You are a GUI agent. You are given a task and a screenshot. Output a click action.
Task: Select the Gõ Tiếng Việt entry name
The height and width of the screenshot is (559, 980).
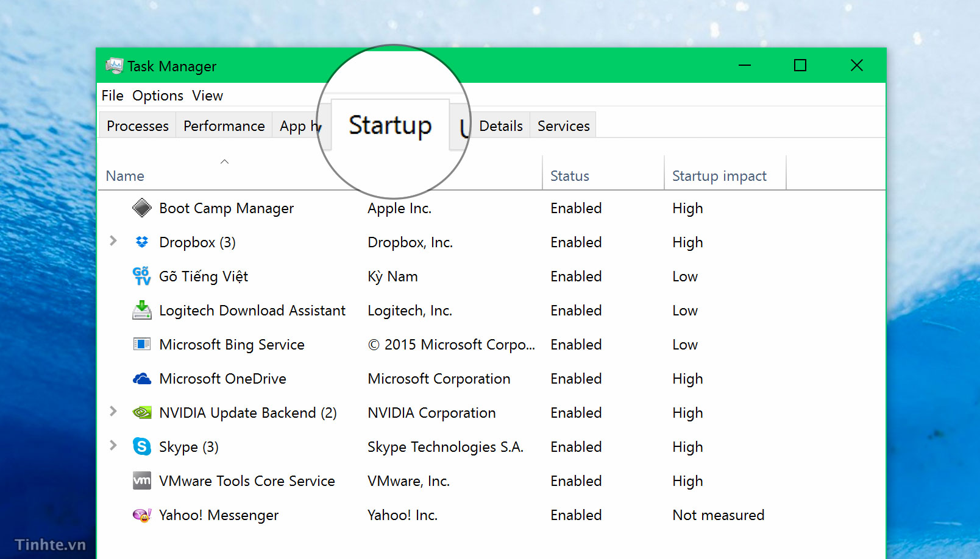click(204, 276)
